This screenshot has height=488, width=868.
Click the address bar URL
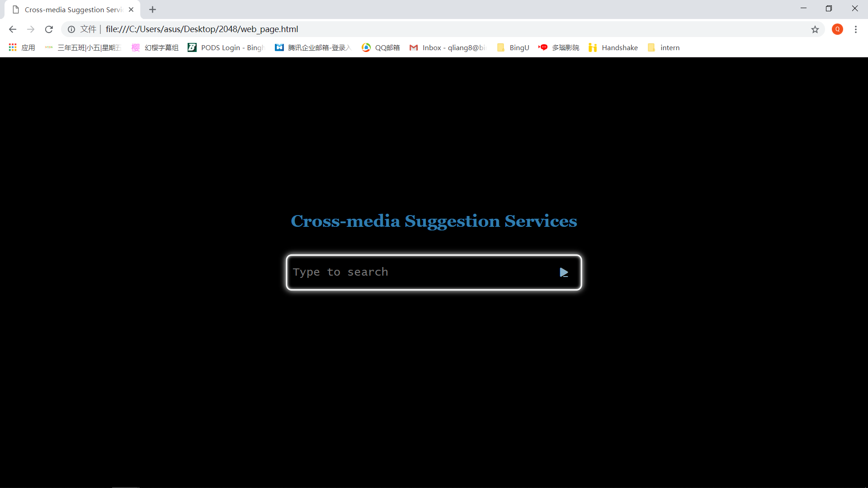(202, 29)
